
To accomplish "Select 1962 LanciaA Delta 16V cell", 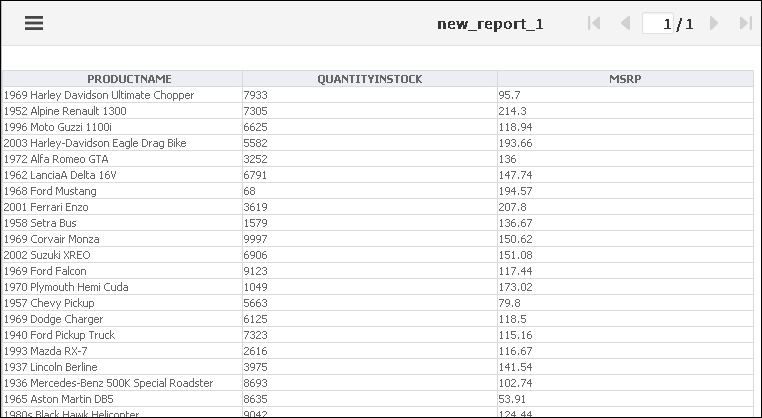I will [122, 175].
